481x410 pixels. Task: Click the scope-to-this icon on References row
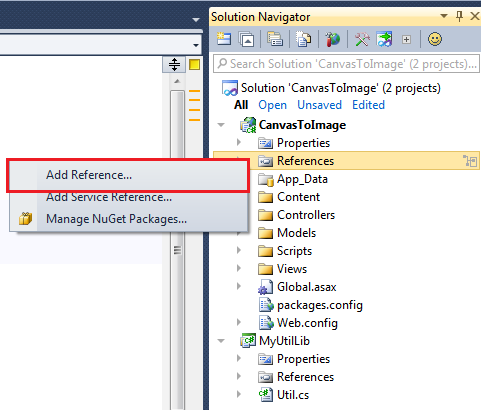coord(470,161)
